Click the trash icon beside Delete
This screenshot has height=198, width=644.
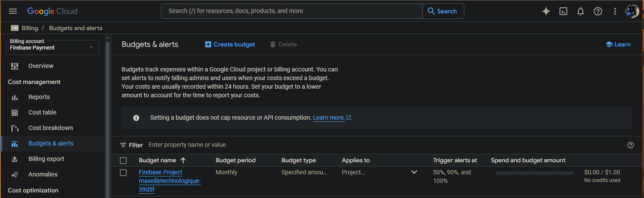272,44
